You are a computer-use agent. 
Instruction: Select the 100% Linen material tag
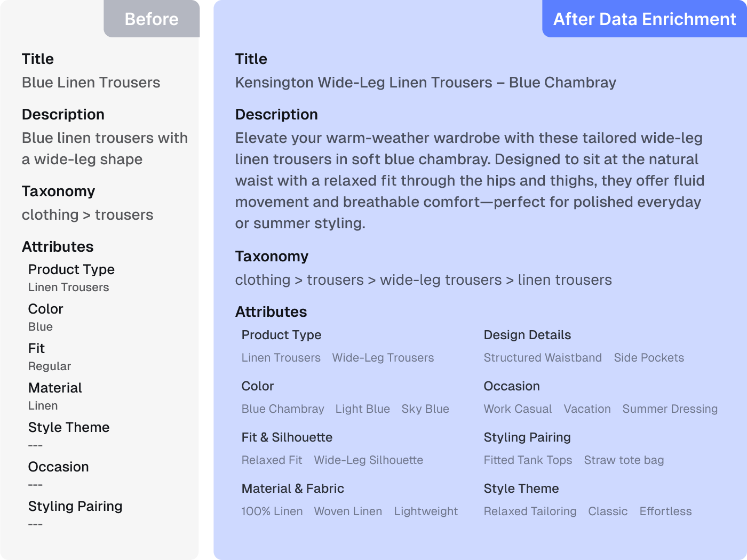272,511
